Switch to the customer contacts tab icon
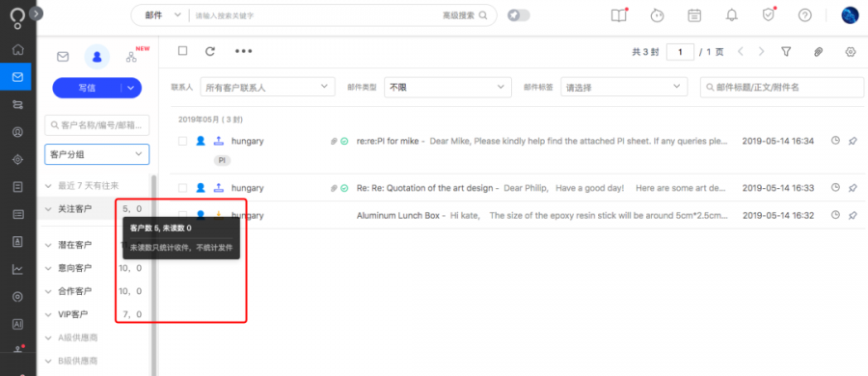Viewport: 868px width, 376px height. 96,57
